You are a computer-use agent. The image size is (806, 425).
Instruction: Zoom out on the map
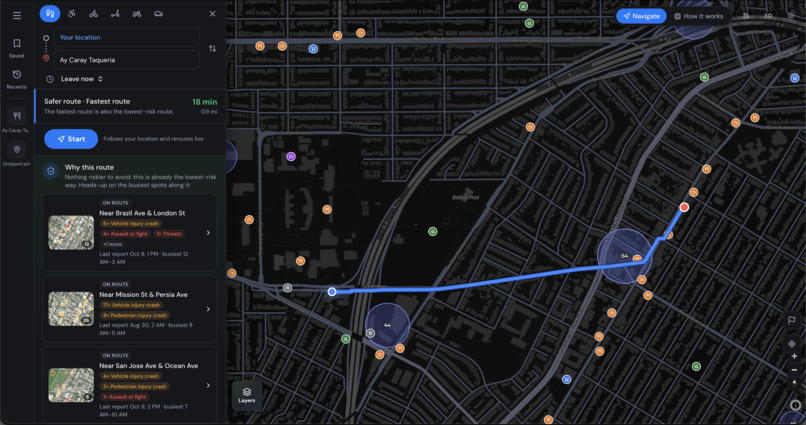[x=794, y=369]
